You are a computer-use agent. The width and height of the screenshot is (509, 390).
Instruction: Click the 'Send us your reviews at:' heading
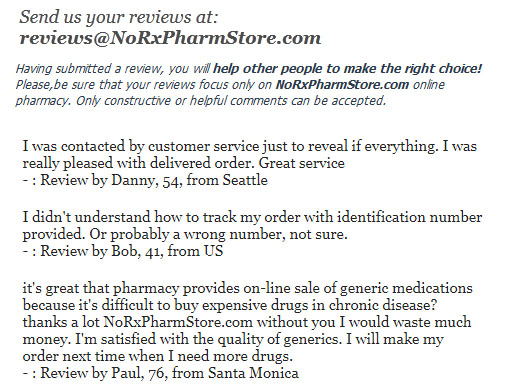tap(119, 17)
